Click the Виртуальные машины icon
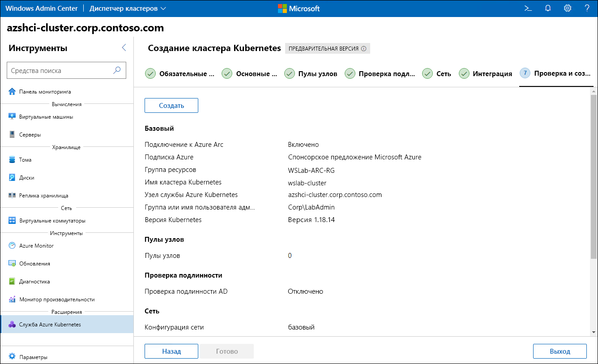This screenshot has height=364, width=598. [12, 117]
